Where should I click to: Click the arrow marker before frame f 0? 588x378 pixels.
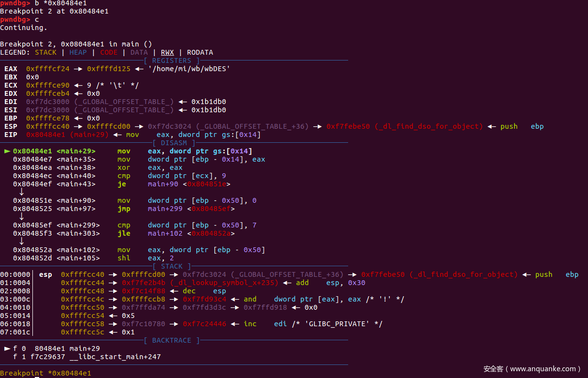coord(7,348)
